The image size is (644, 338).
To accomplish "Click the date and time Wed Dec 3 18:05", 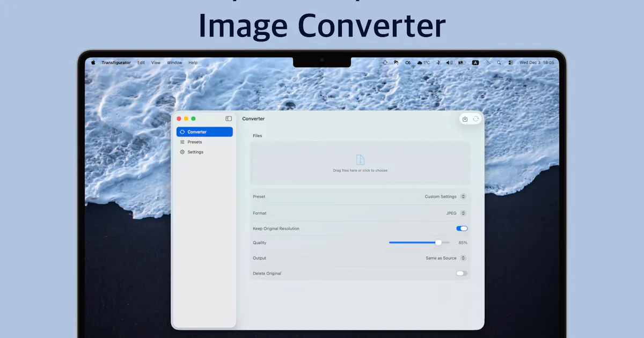I will tap(537, 63).
